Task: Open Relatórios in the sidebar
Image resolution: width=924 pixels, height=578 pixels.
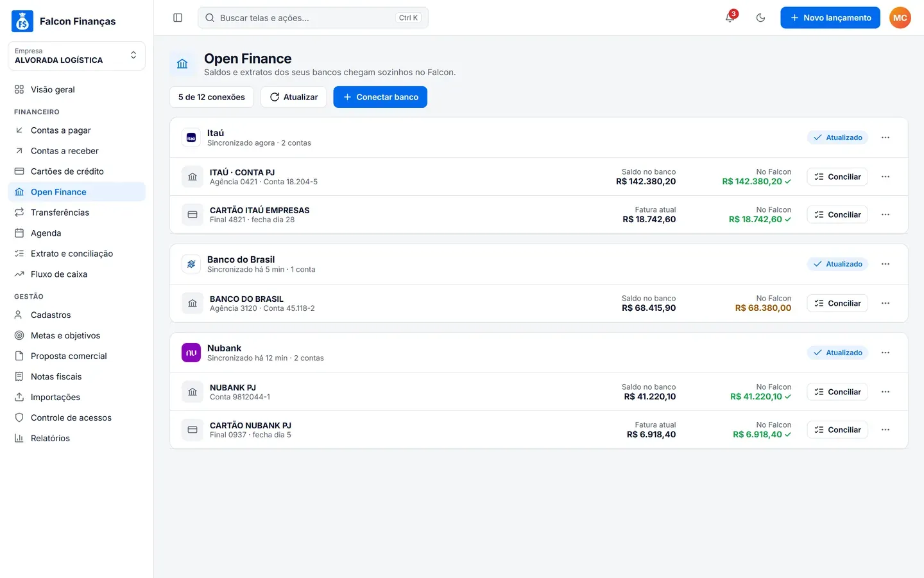Action: point(76,438)
